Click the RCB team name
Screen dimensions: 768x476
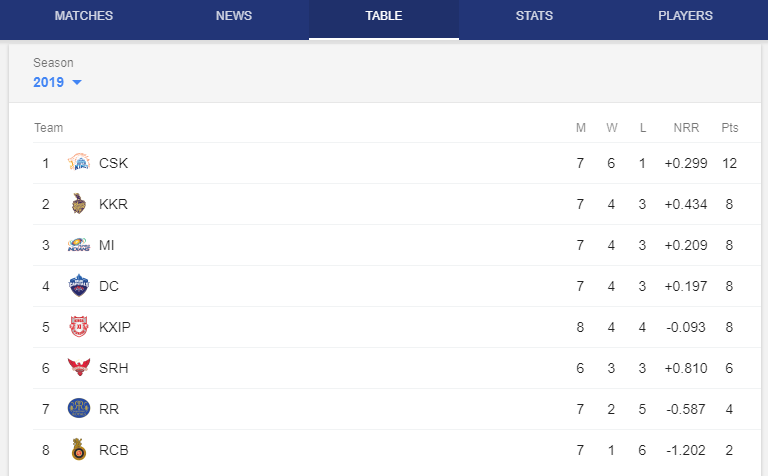[114, 450]
